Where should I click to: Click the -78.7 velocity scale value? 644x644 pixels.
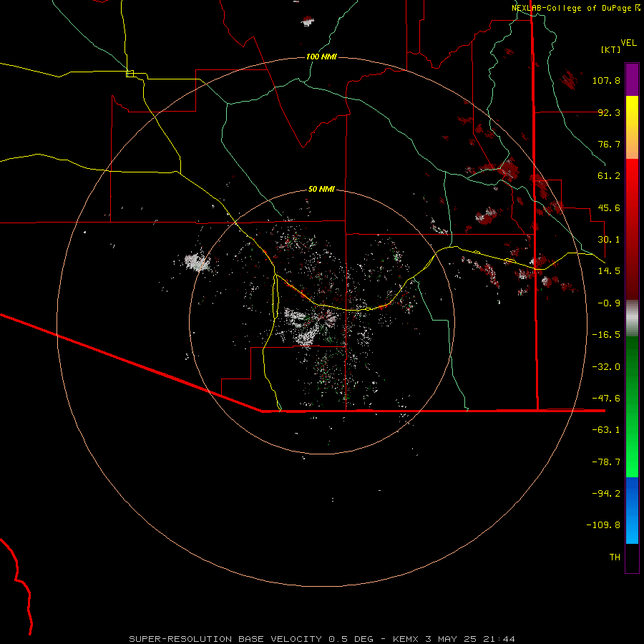click(606, 462)
